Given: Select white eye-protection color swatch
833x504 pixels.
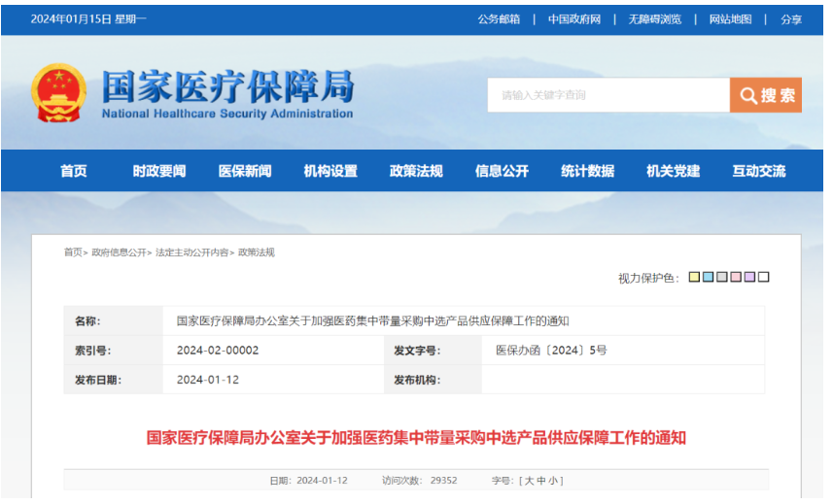Looking at the screenshot, I should tap(763, 277).
